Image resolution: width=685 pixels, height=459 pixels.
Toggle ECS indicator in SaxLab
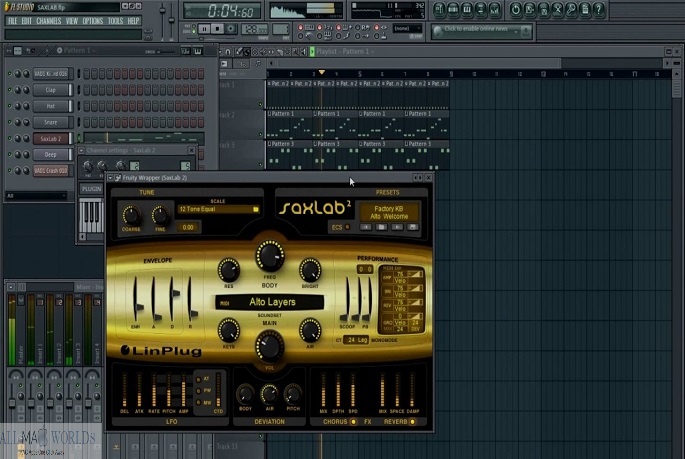tap(347, 227)
